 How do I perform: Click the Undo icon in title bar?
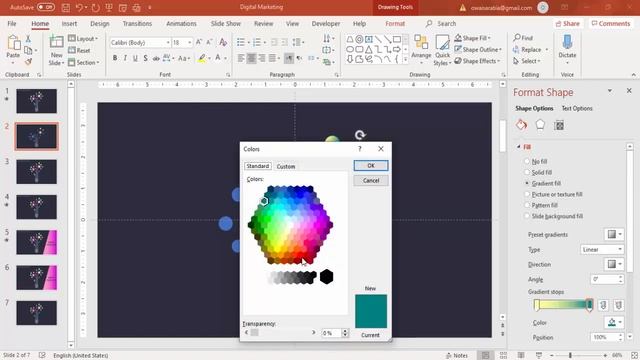[80, 7]
